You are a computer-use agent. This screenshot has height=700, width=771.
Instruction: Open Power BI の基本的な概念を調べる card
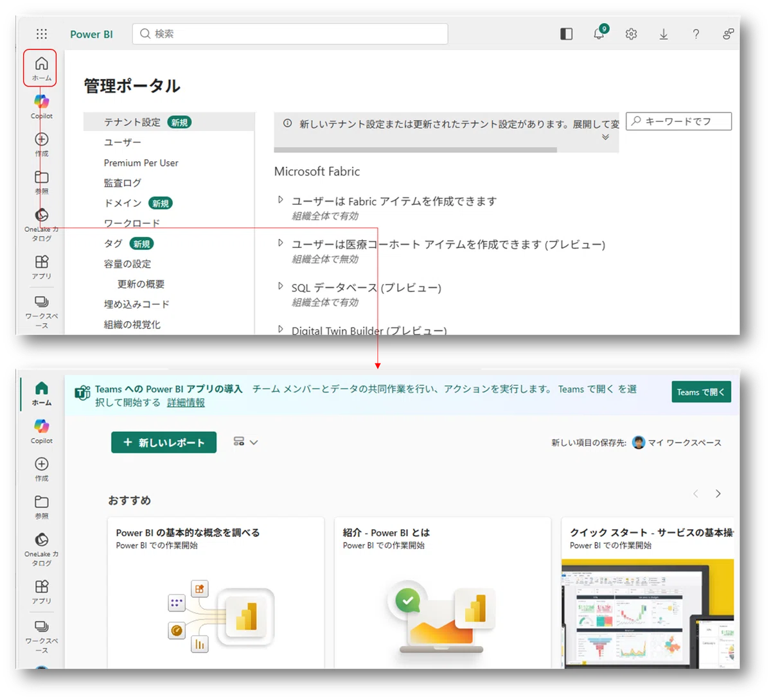[x=216, y=593]
